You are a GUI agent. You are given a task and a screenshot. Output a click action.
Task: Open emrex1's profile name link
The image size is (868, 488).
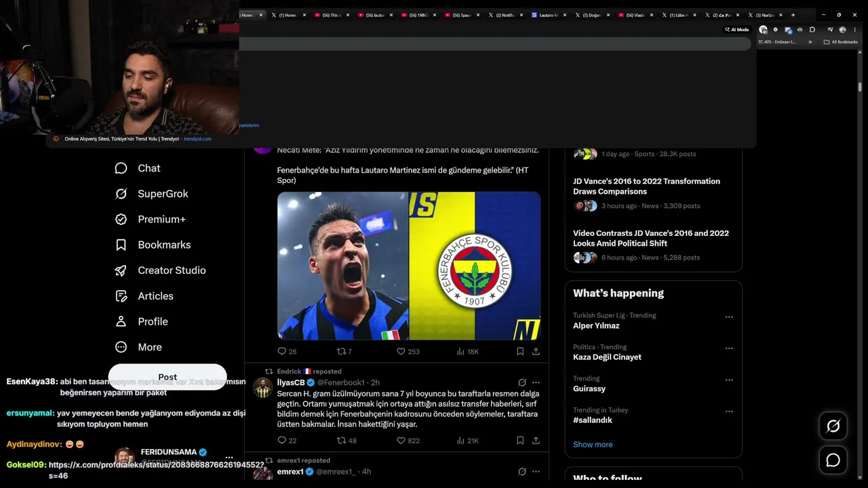pos(290,472)
